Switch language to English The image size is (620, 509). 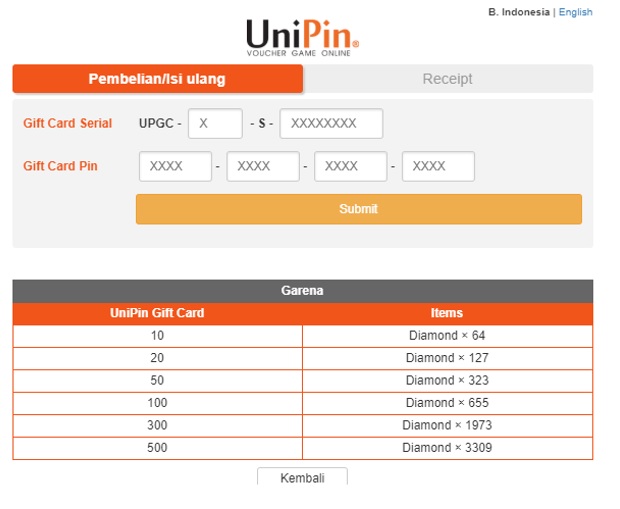click(x=575, y=12)
